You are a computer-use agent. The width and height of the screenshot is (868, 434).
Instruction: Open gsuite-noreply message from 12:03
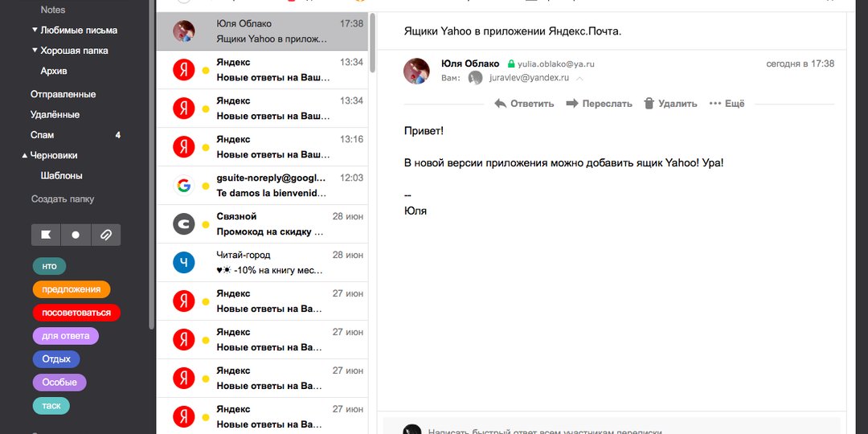point(262,186)
